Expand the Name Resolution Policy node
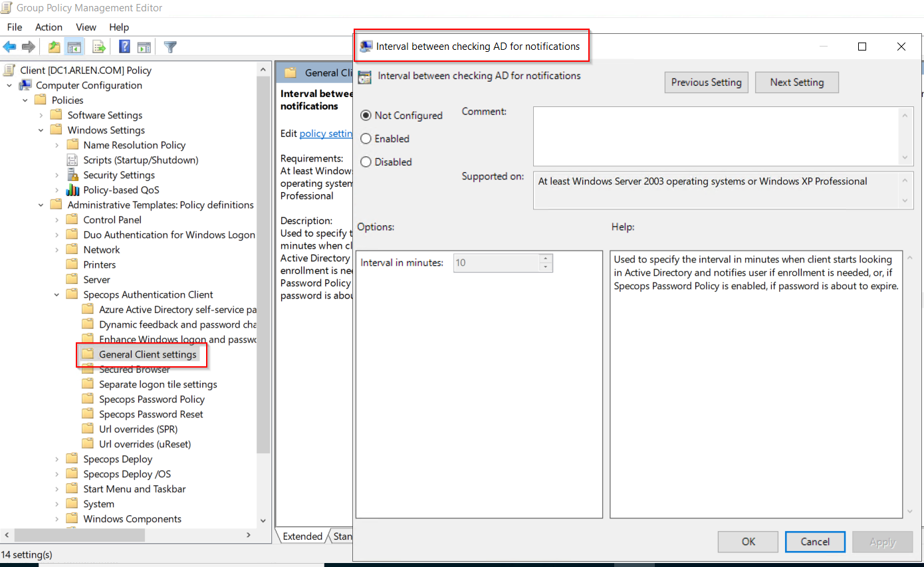The height and width of the screenshot is (567, 924). point(57,145)
